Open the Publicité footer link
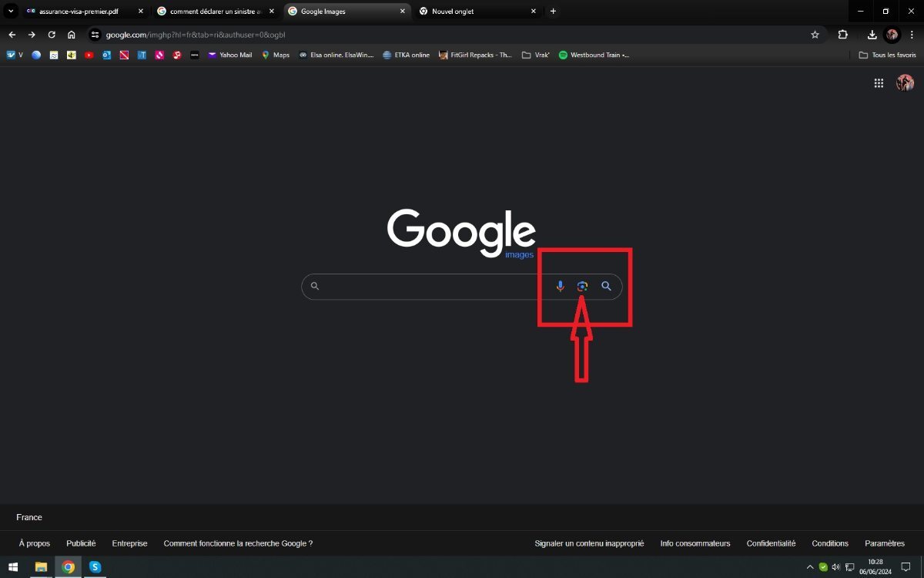The height and width of the screenshot is (578, 924). (81, 543)
